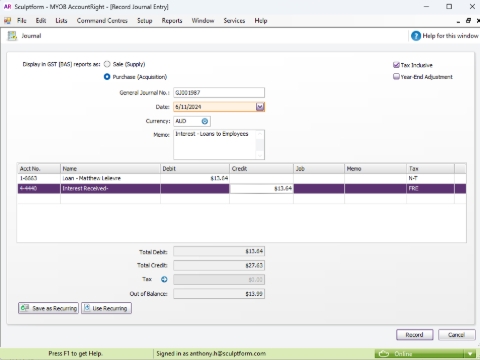Select Purchase (Acquisition) radio button

pos(107,77)
